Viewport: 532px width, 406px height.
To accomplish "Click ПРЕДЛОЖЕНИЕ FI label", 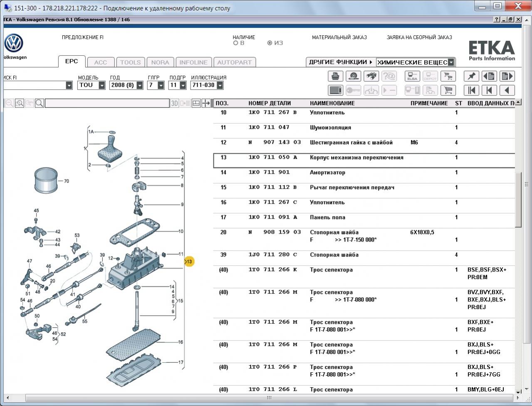I will coord(83,37).
